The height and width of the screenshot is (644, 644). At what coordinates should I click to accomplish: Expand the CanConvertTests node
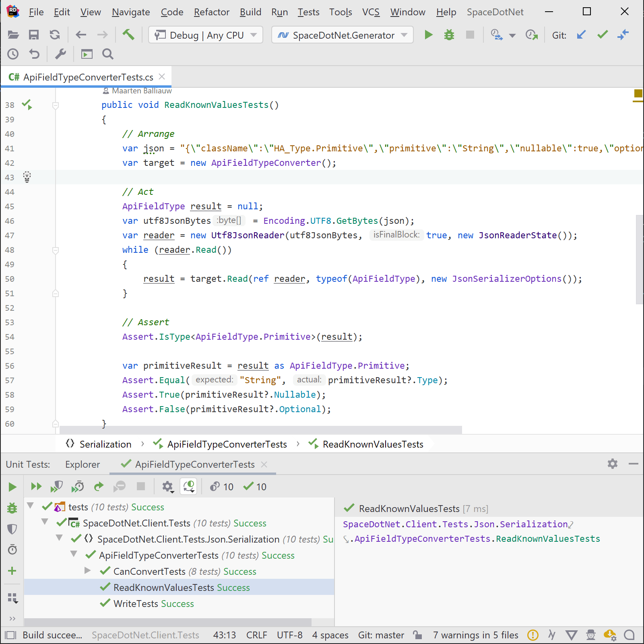coord(88,571)
